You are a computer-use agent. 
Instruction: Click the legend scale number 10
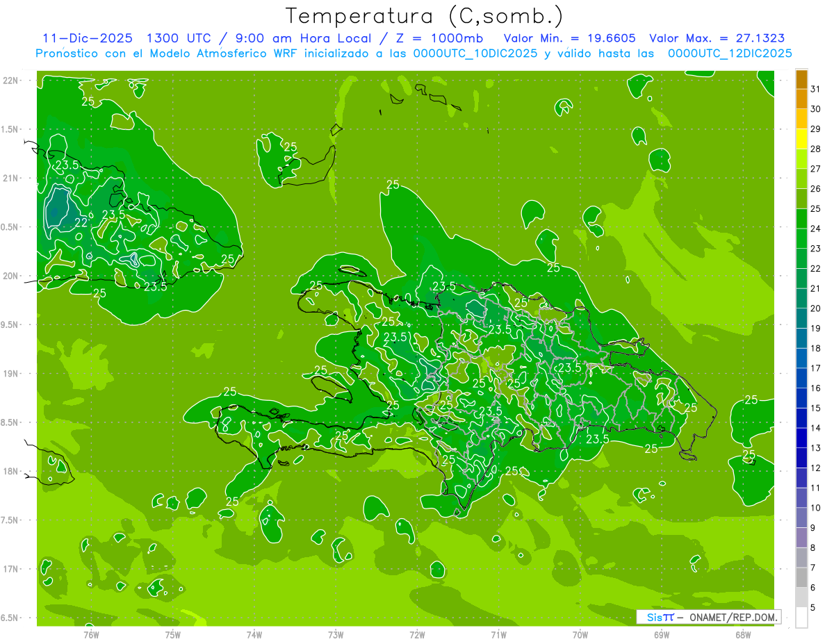pyautogui.click(x=816, y=508)
